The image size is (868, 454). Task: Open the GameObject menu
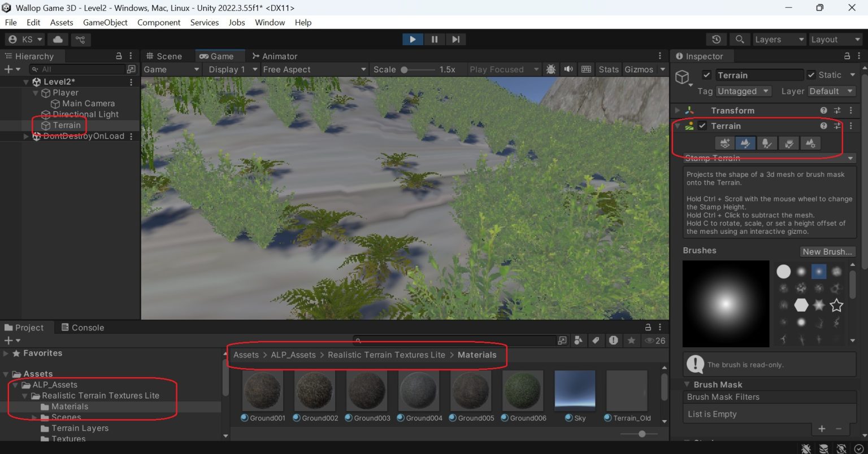click(105, 23)
